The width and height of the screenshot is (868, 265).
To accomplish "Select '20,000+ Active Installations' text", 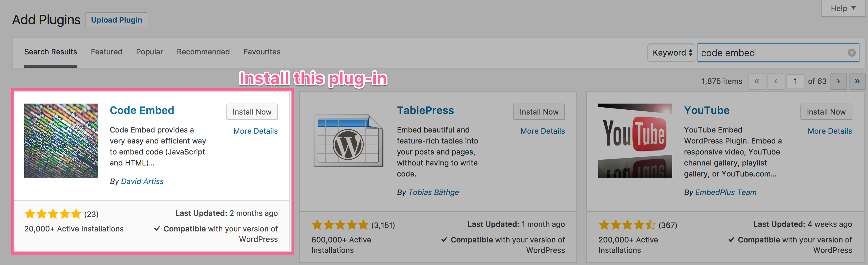I will tap(74, 229).
